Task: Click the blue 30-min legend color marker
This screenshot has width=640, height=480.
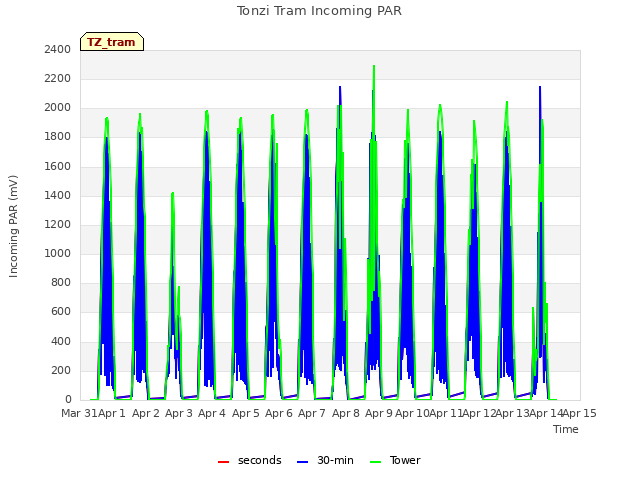Action: pyautogui.click(x=302, y=462)
